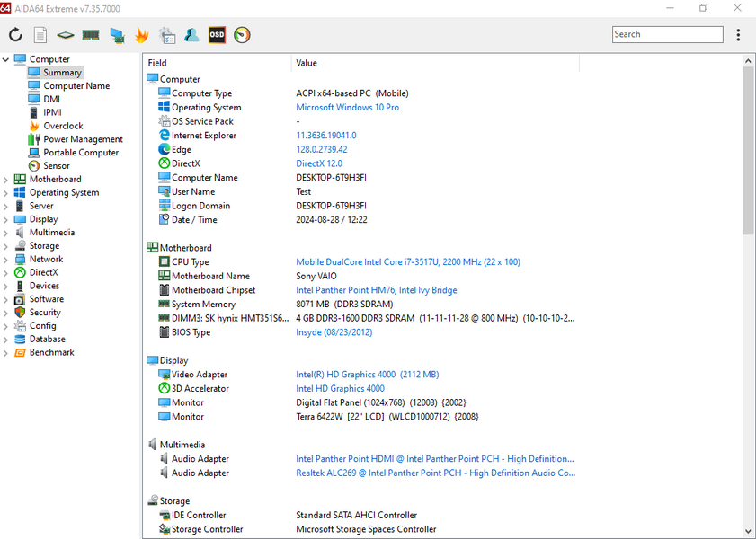The height and width of the screenshot is (539, 756).
Task: Expand the Multimedia tree node
Action: (5, 234)
